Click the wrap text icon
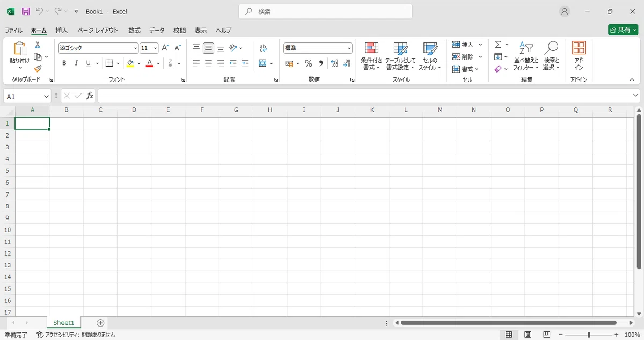Screen dimensions: 644x340 tap(263, 48)
